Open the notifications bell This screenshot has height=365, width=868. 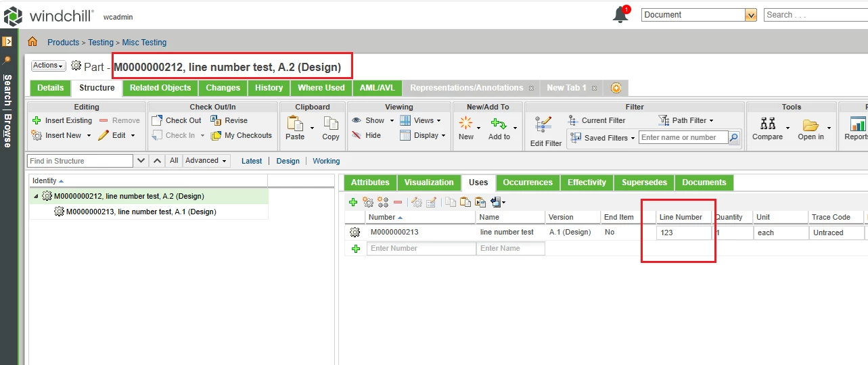[x=620, y=14]
